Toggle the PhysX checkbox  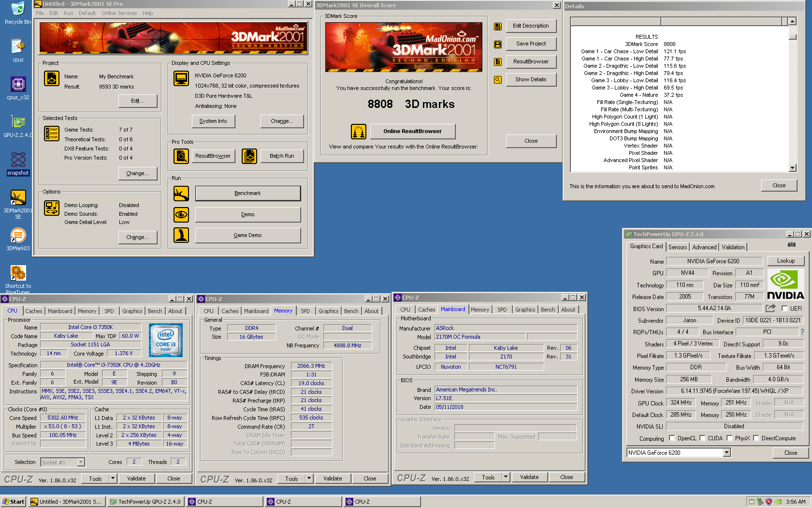[729, 438]
